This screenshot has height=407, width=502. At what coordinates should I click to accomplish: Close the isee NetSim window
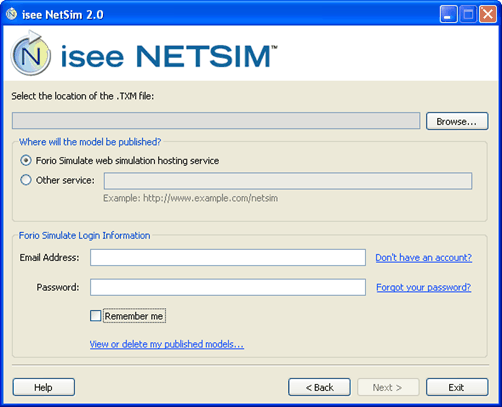[x=488, y=14]
